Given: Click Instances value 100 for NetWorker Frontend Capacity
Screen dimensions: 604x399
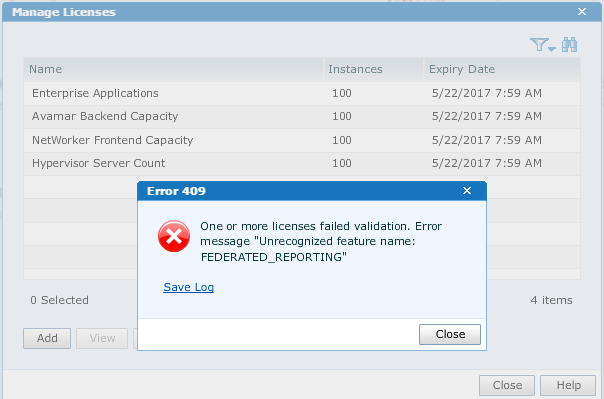Looking at the screenshot, I should (x=342, y=140).
